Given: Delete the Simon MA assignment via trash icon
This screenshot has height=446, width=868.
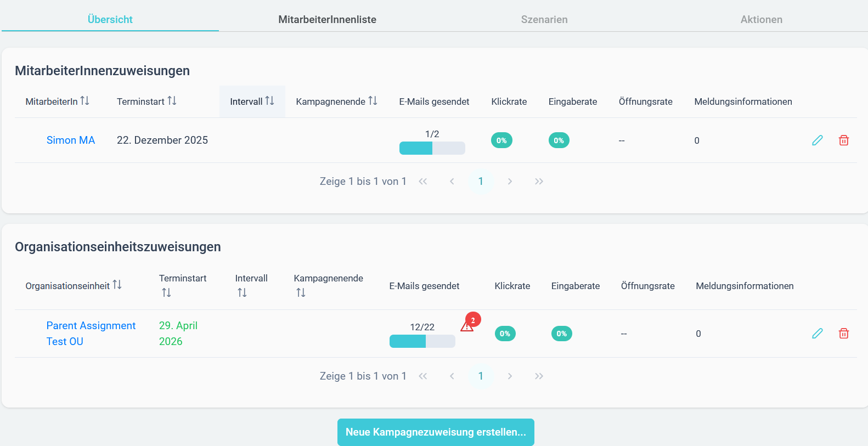Looking at the screenshot, I should coord(844,140).
